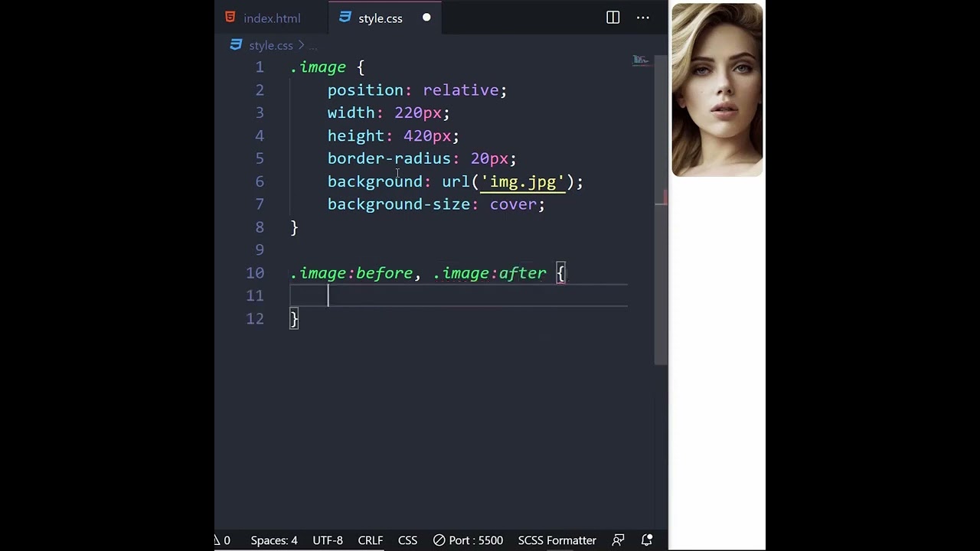
Task: Click the notifications bell icon
Action: (x=647, y=540)
